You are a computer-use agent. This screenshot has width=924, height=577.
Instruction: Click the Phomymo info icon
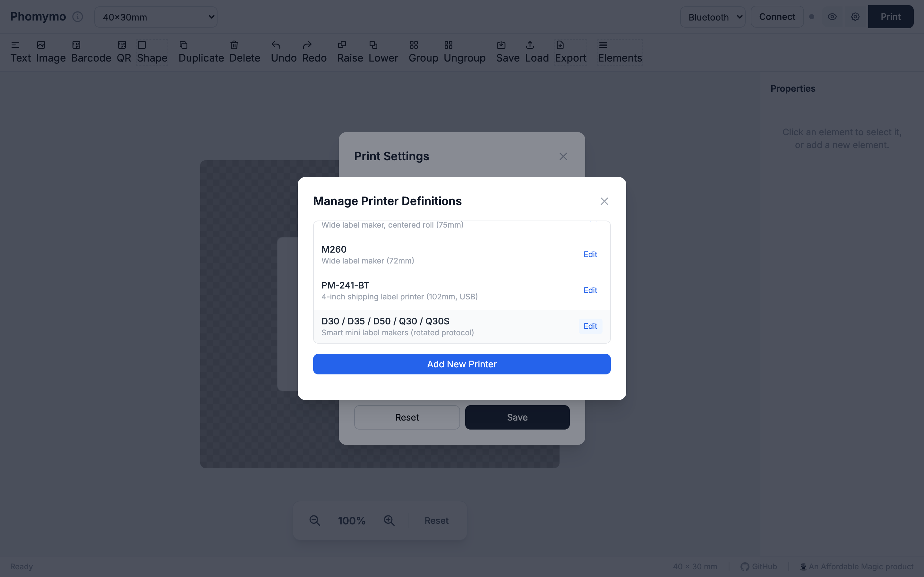[x=78, y=17]
